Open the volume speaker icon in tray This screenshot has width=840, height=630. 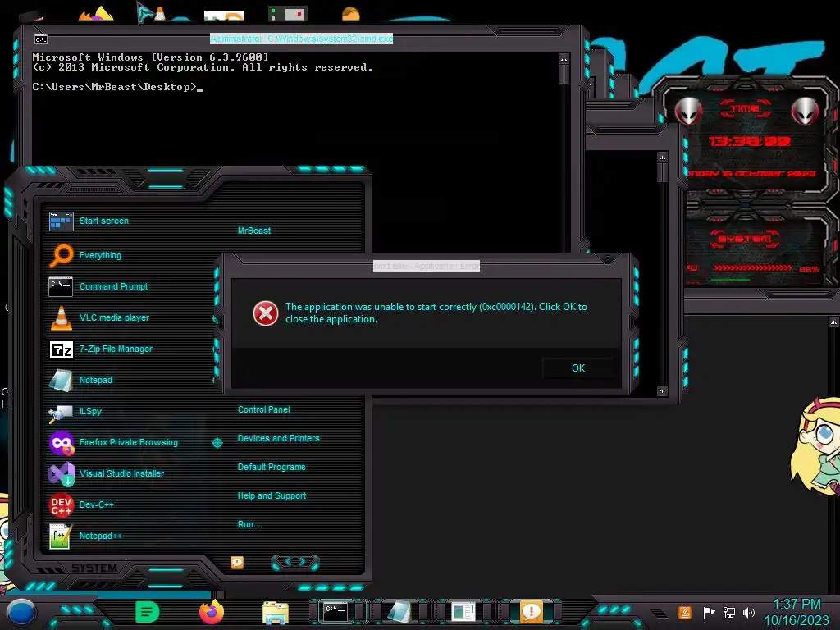[749, 612]
